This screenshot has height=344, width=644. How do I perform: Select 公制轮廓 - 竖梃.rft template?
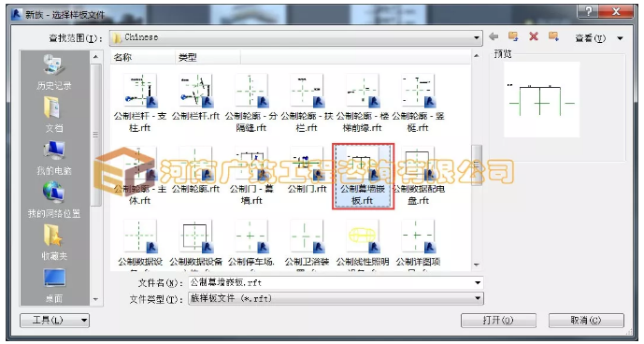click(x=418, y=103)
